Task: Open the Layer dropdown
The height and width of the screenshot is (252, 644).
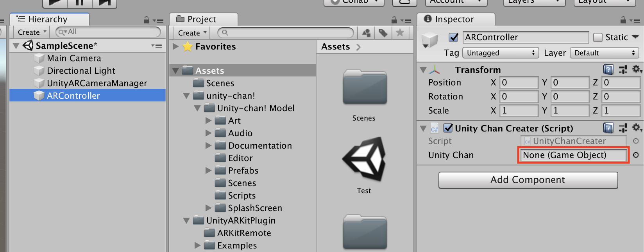Action: coord(604,53)
